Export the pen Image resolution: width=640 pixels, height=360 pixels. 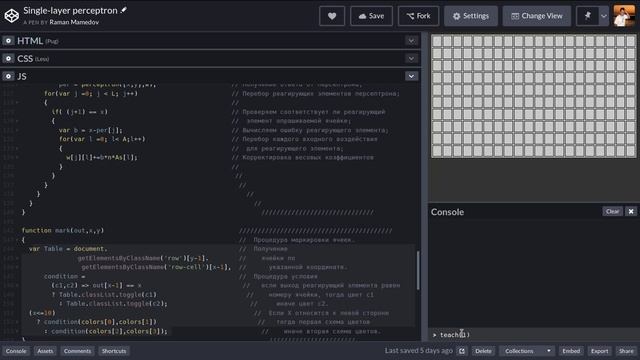click(x=599, y=351)
